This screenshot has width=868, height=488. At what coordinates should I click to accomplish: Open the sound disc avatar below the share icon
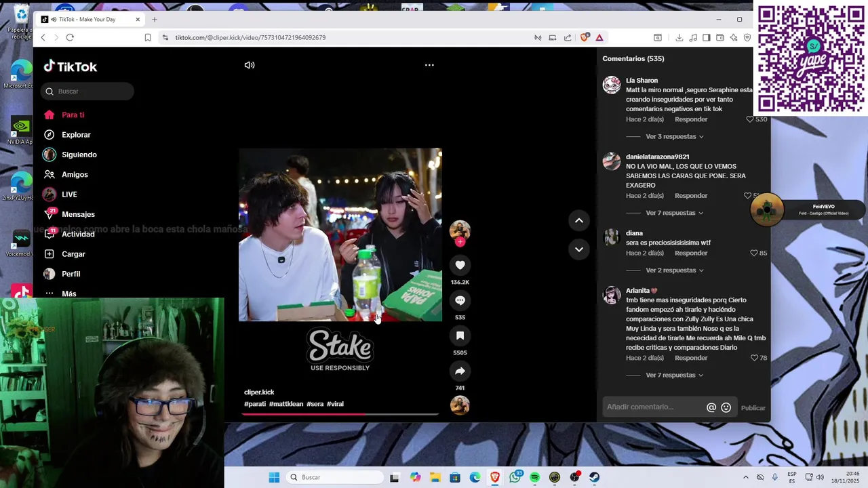[x=460, y=405]
